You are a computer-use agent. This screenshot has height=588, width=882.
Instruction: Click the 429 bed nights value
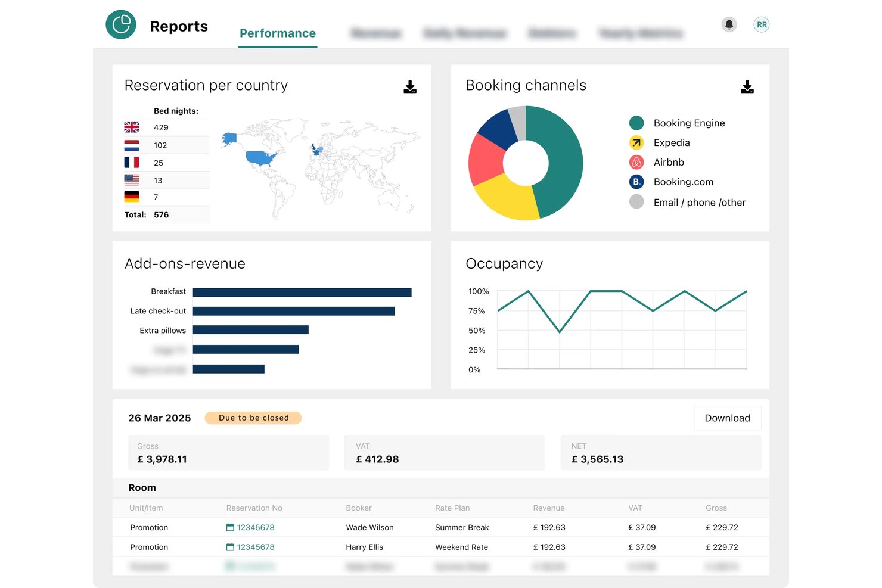click(161, 127)
